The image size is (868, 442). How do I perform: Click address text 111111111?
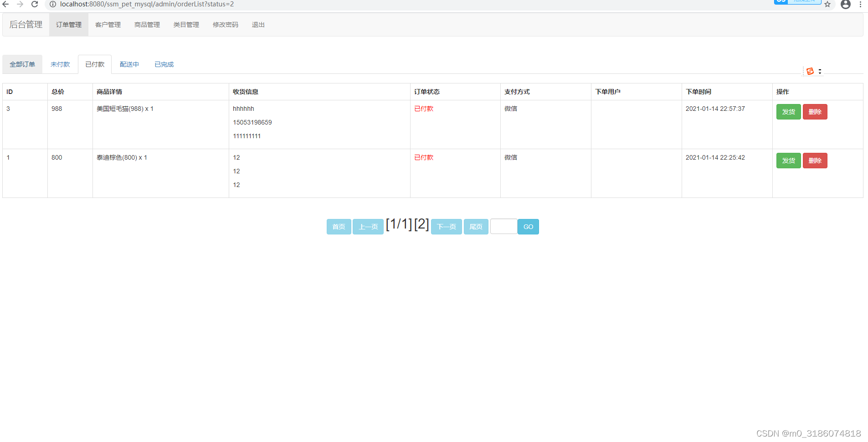pyautogui.click(x=247, y=136)
